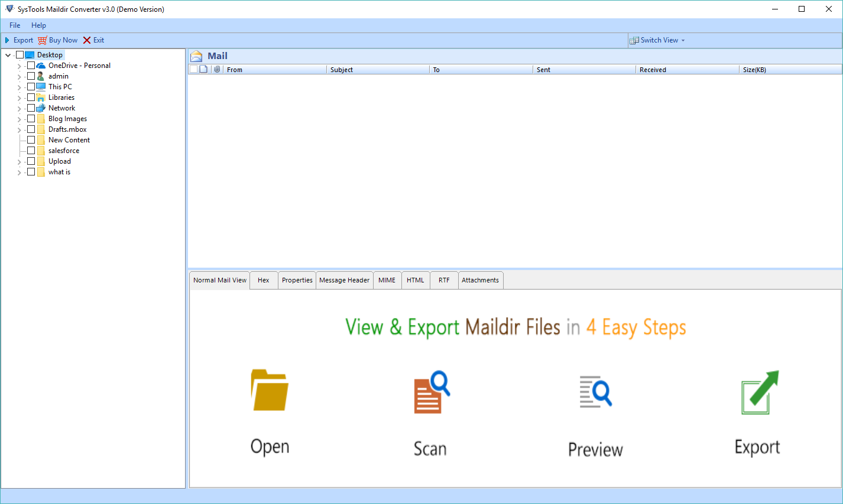The height and width of the screenshot is (504, 843).
Task: Click the Upload folder icon
Action: 41,161
